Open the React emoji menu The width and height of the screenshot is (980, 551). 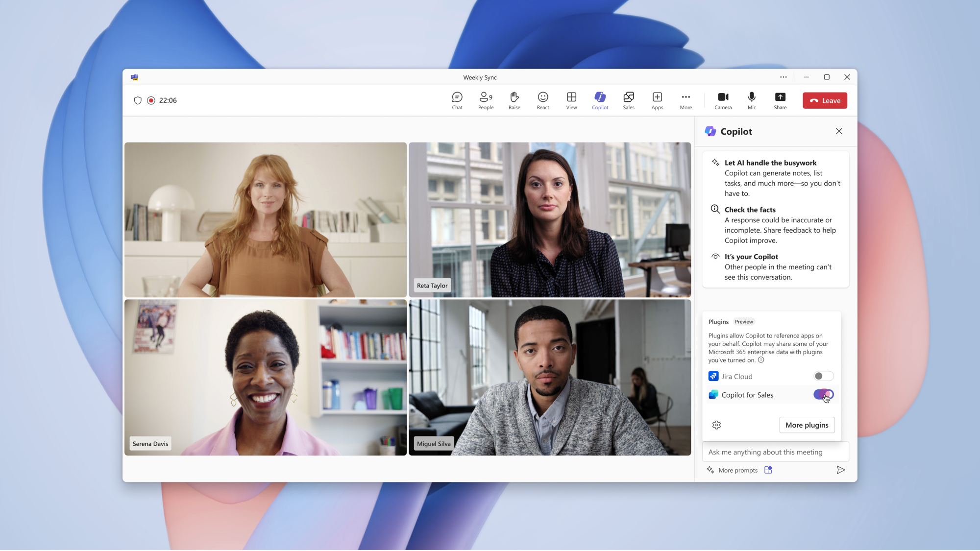[543, 100]
